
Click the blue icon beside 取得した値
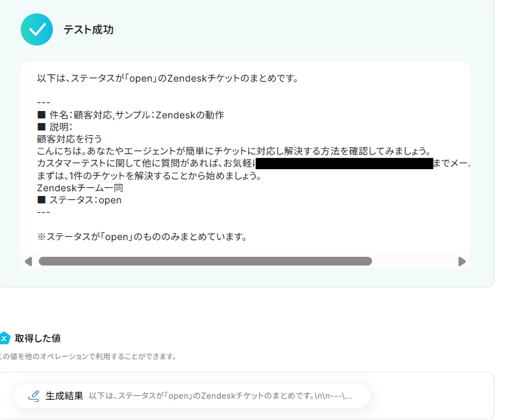(5, 338)
